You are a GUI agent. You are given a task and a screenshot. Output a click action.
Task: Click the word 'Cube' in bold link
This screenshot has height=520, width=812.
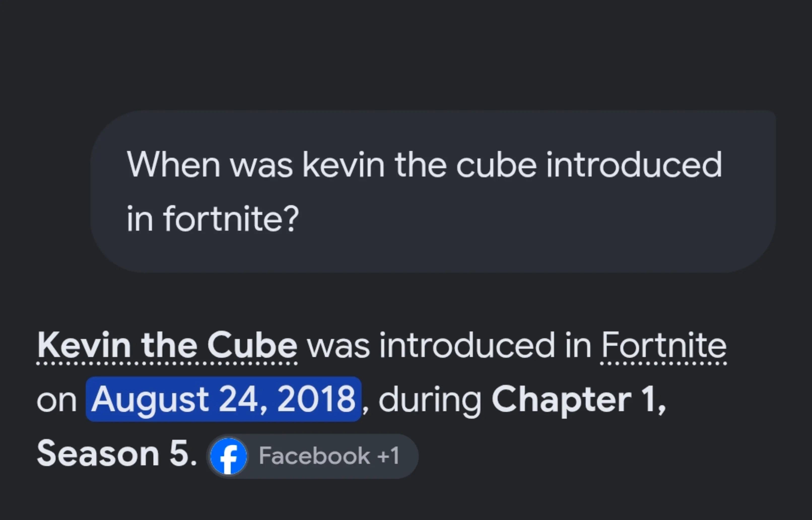pyautogui.click(x=252, y=345)
